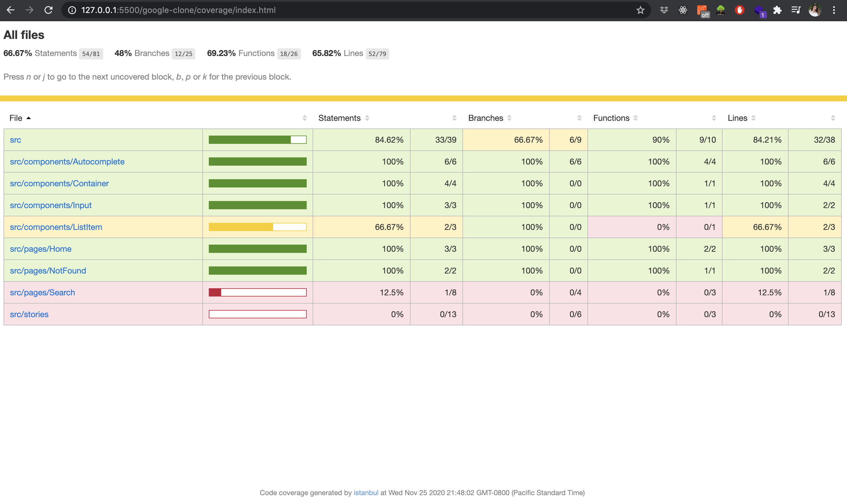Open the Chrome three-dot menu
847x504 pixels.
(834, 10)
